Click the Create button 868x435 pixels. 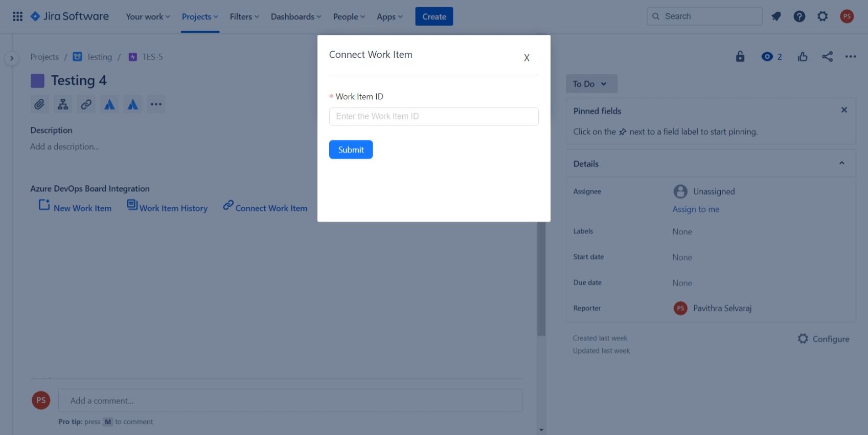[x=434, y=16]
